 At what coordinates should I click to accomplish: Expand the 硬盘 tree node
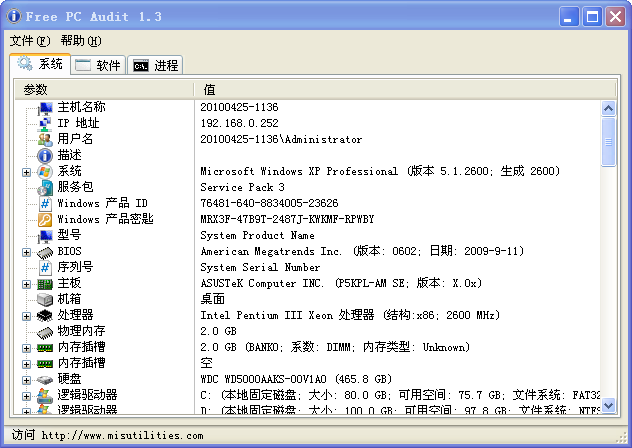coord(27,380)
